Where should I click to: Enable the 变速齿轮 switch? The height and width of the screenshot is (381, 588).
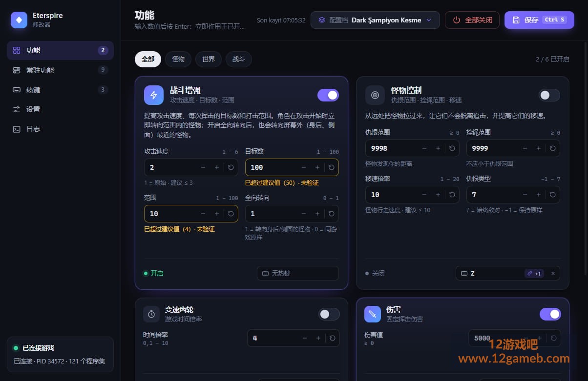point(329,314)
